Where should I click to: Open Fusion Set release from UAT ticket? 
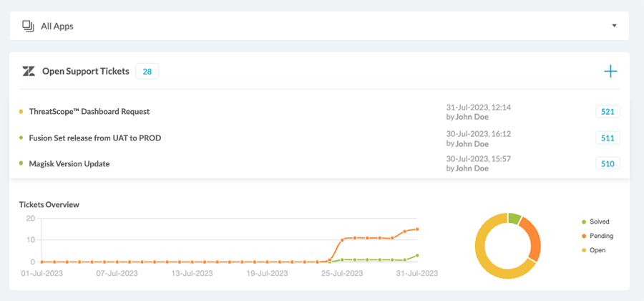pyautogui.click(x=94, y=138)
